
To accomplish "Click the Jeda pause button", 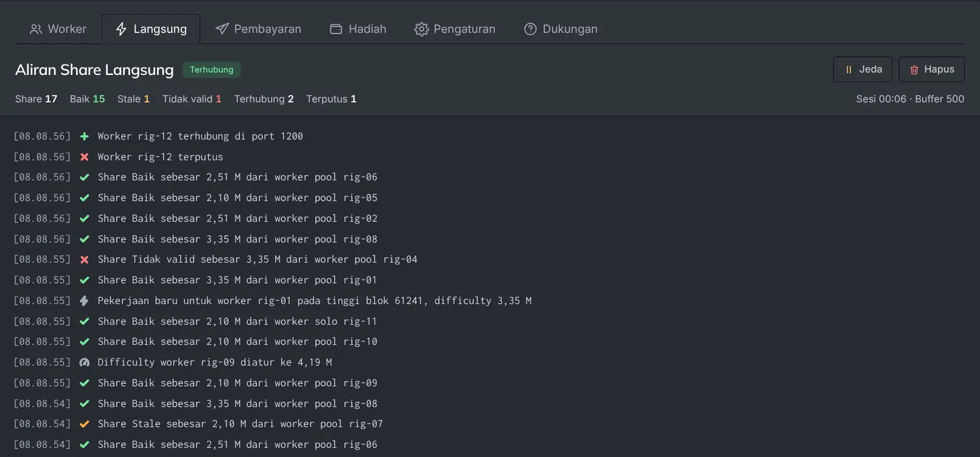I will click(863, 69).
